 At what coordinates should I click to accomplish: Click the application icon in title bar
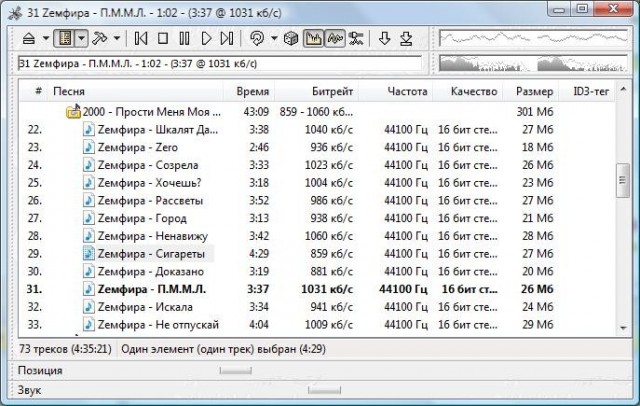pos(15,13)
